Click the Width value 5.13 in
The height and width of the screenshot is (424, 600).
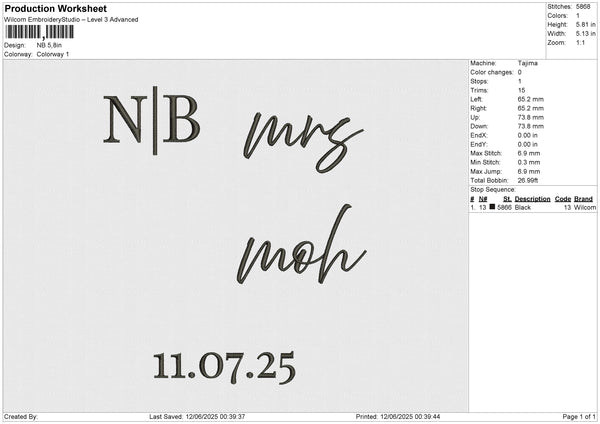[585, 34]
